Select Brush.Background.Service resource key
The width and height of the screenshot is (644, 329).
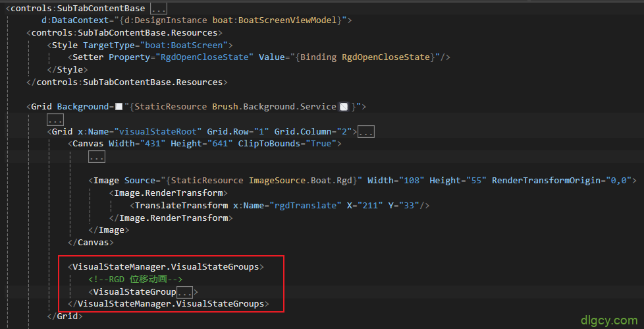[275, 107]
